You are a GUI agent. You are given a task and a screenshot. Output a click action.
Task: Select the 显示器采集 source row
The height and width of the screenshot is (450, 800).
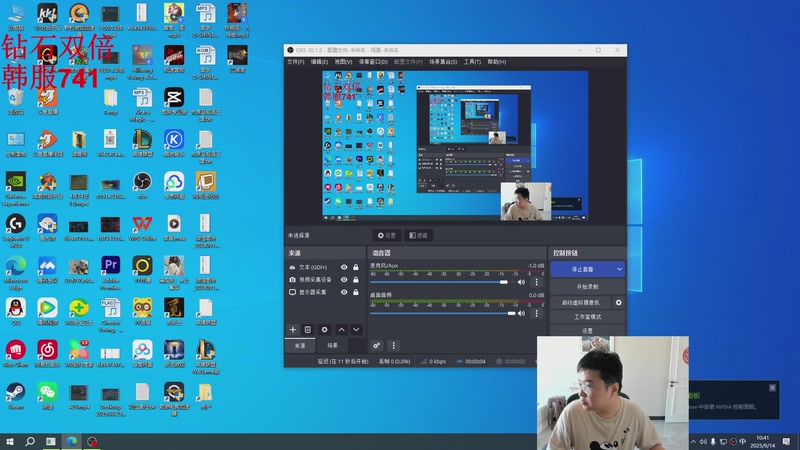(x=324, y=292)
